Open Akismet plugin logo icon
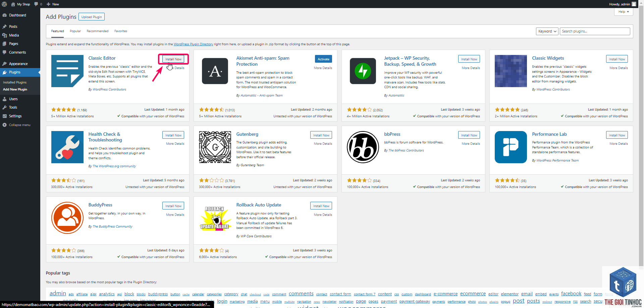 pos(215,71)
